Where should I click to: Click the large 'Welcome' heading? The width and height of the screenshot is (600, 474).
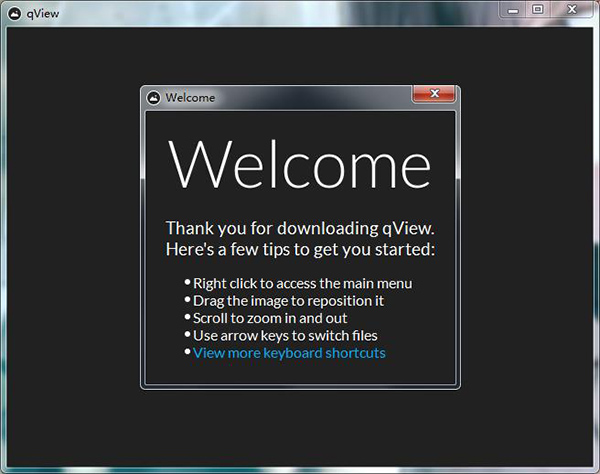tap(300, 164)
